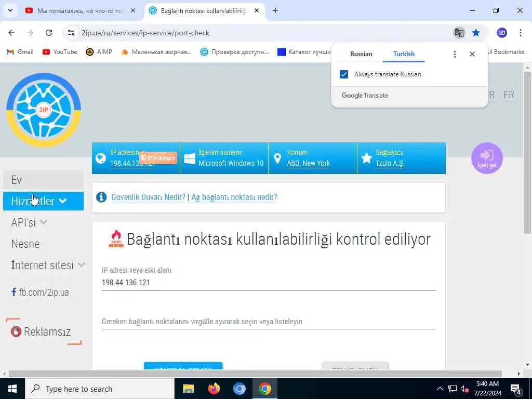Open the Tzulo A.Ş. provider link

click(390, 163)
